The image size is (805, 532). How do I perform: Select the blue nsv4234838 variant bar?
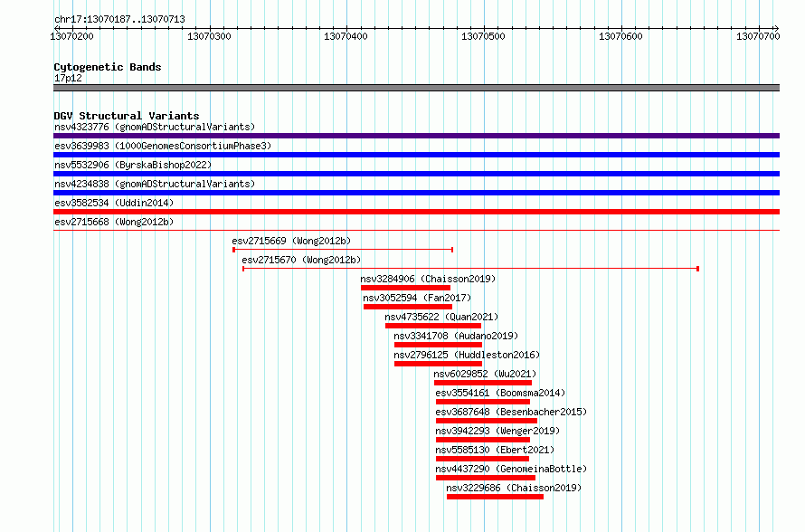click(416, 193)
